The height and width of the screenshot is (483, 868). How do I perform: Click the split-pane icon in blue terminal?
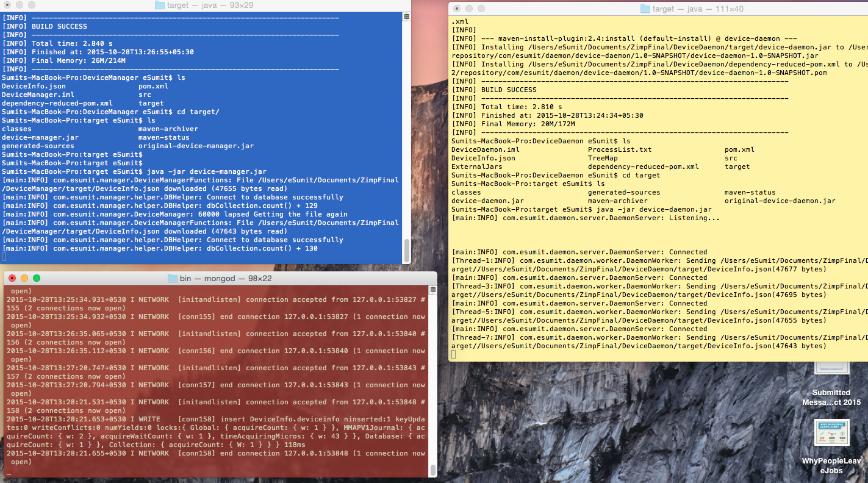[406, 18]
